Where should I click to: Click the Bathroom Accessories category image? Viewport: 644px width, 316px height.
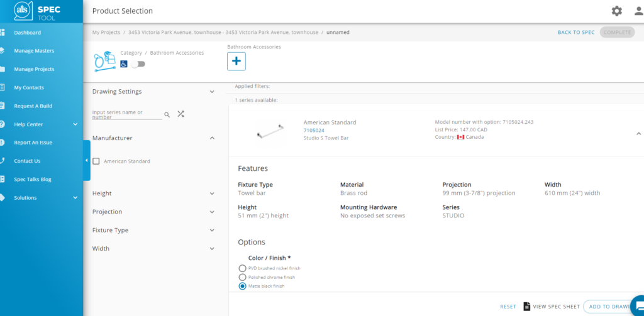point(104,62)
